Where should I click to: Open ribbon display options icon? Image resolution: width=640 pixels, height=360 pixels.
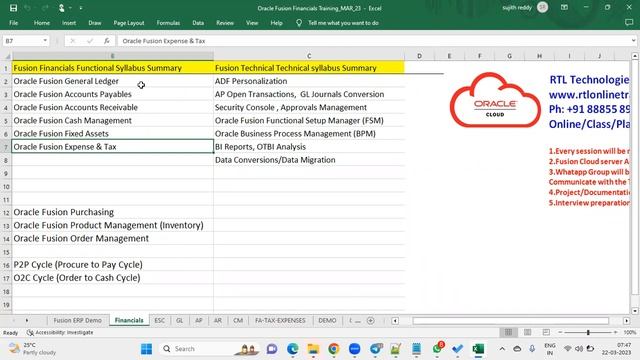coord(564,7)
